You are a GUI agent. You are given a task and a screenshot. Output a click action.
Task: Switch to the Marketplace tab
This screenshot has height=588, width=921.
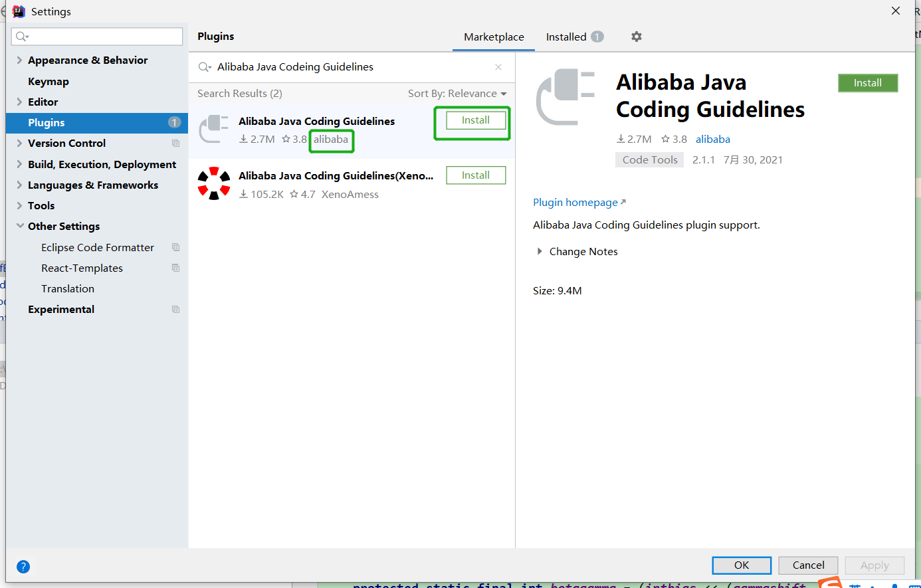tap(494, 37)
